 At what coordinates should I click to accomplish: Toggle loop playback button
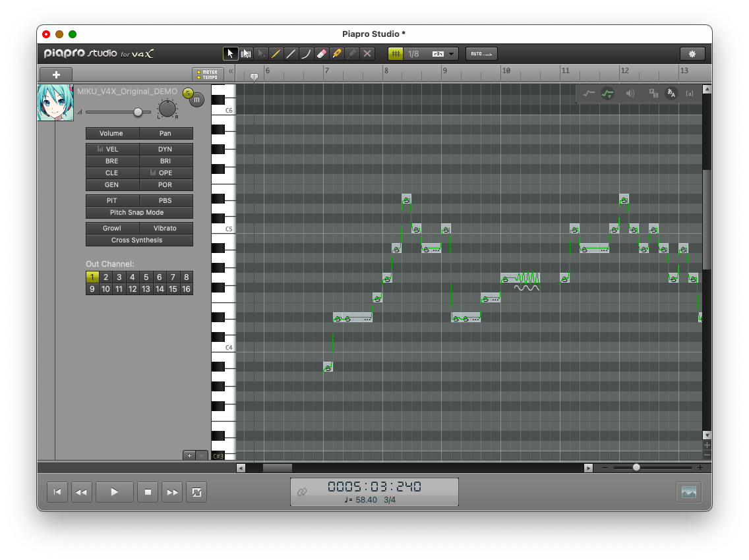pyautogui.click(x=196, y=493)
